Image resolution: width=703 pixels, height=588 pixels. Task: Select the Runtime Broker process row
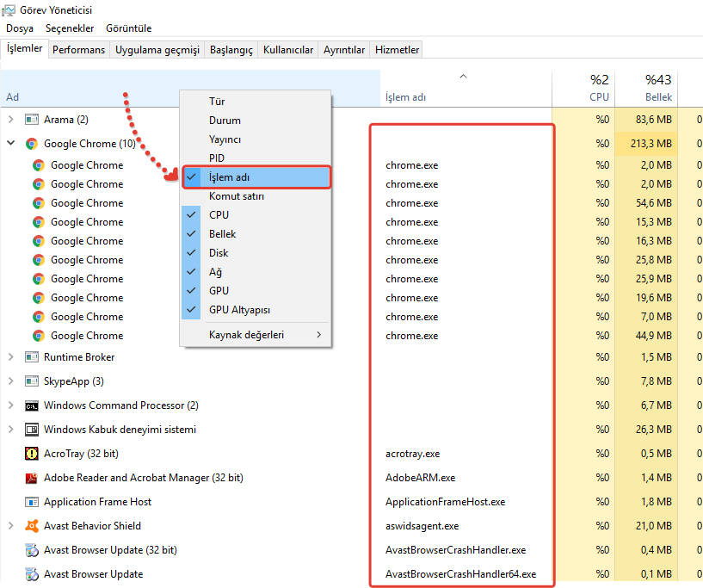point(79,357)
